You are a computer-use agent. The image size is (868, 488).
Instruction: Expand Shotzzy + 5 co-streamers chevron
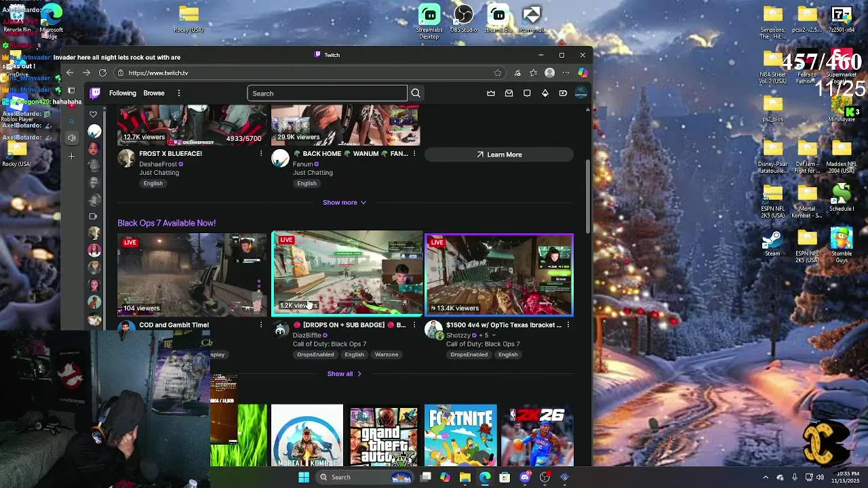[x=494, y=335]
